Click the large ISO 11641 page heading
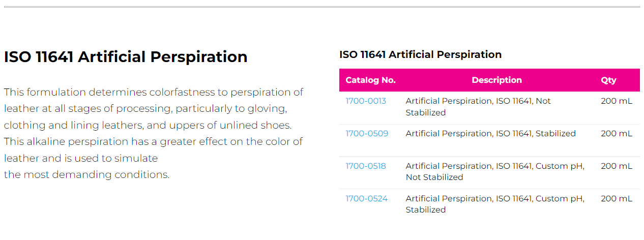 [126, 57]
